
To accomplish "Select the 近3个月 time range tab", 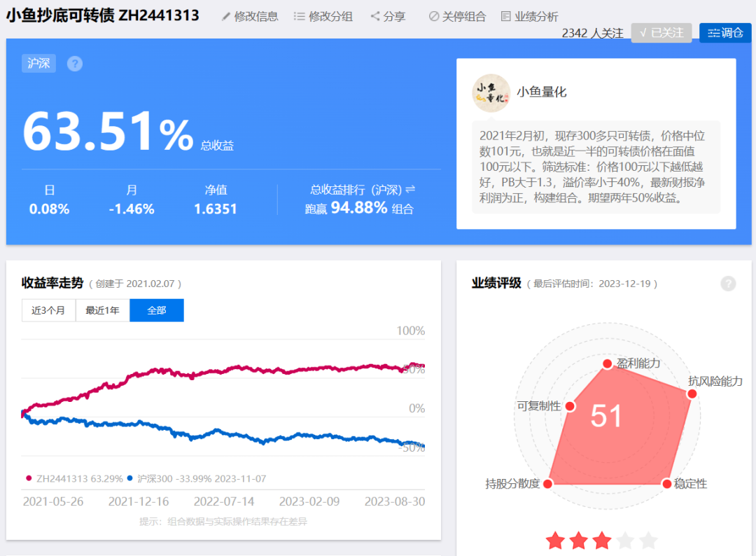I will [49, 310].
